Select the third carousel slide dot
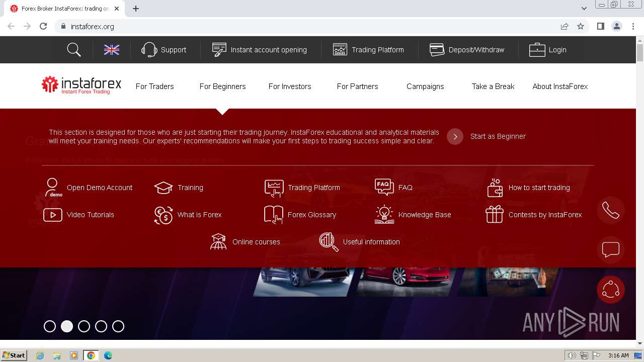Image resolution: width=644 pixels, height=362 pixels. pos(84,326)
